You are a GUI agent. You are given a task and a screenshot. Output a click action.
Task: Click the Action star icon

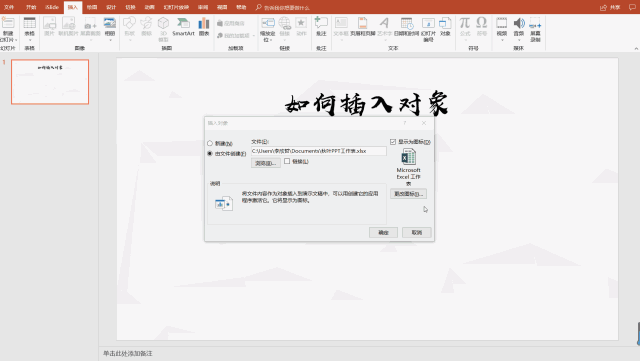tap(301, 23)
